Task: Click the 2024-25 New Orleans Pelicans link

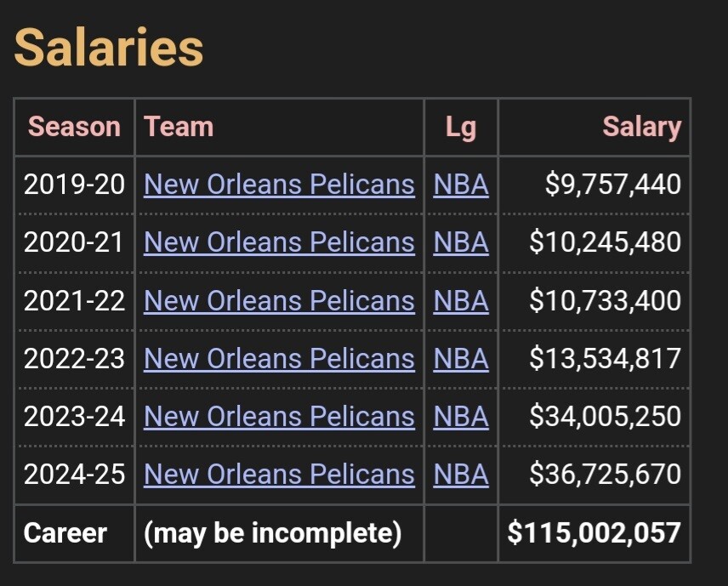Action: pyautogui.click(x=279, y=474)
